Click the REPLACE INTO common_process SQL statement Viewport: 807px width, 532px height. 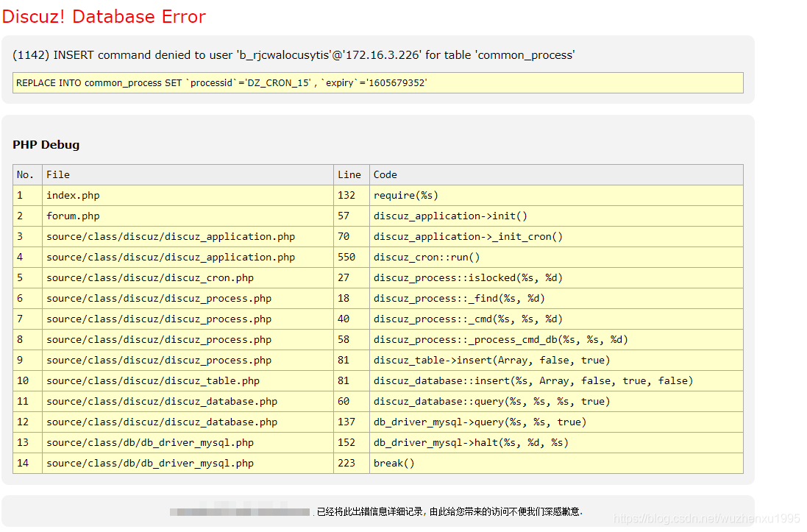378,83
